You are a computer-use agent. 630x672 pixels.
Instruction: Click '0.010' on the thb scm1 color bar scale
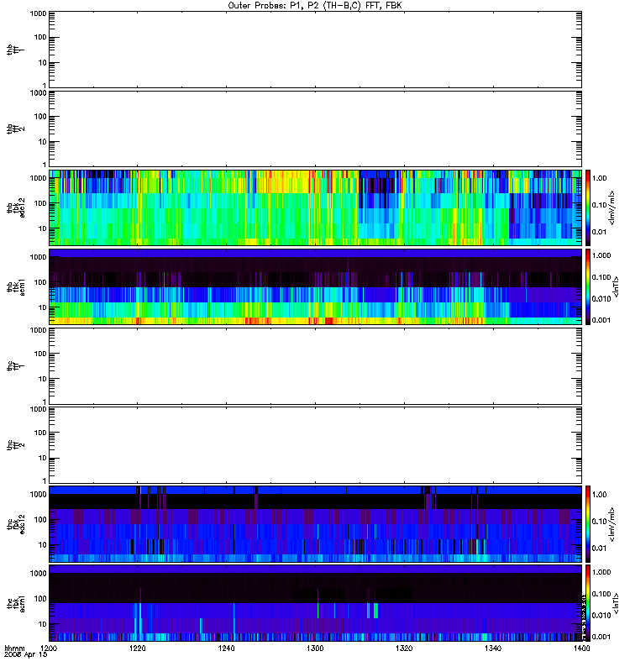pos(601,299)
